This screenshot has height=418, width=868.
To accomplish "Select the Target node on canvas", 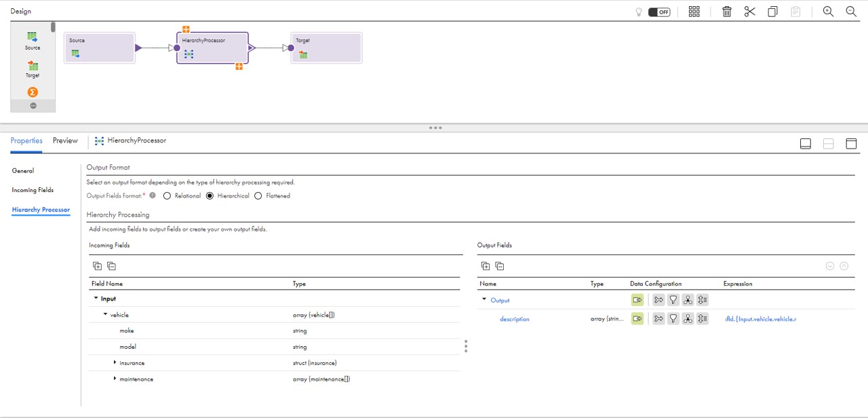I will 327,47.
